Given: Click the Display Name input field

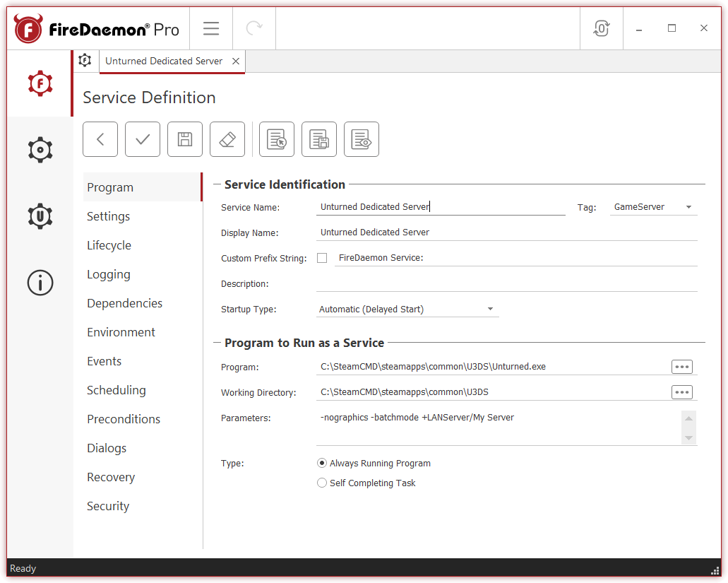Looking at the screenshot, I should coord(506,232).
